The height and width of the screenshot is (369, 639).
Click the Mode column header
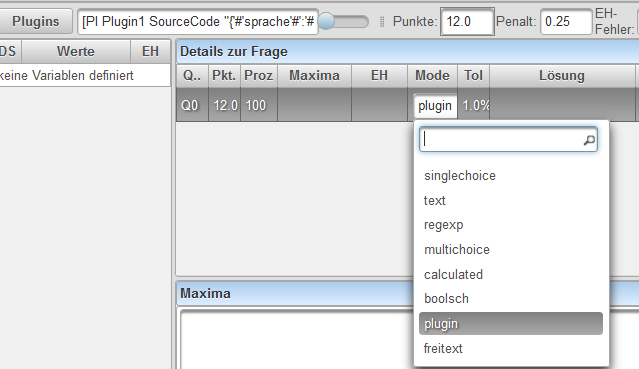pyautogui.click(x=432, y=76)
